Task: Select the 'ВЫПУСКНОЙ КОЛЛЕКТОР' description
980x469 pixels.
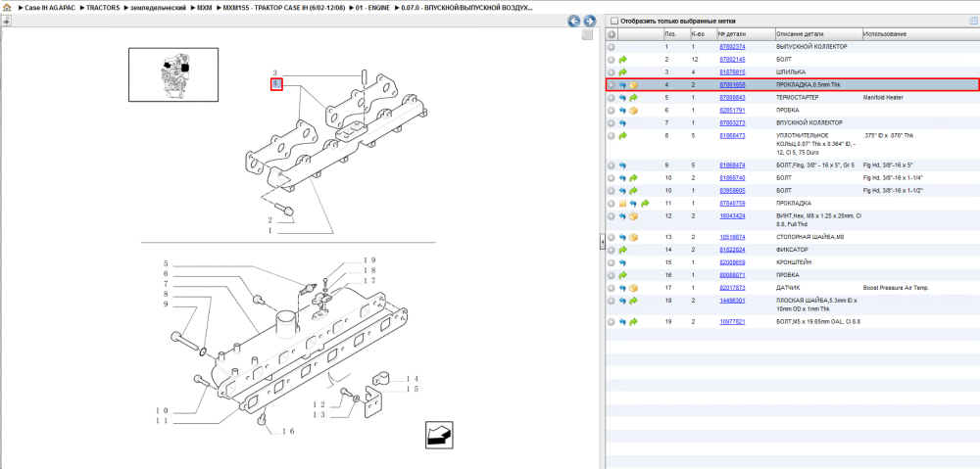Action: pyautogui.click(x=811, y=47)
